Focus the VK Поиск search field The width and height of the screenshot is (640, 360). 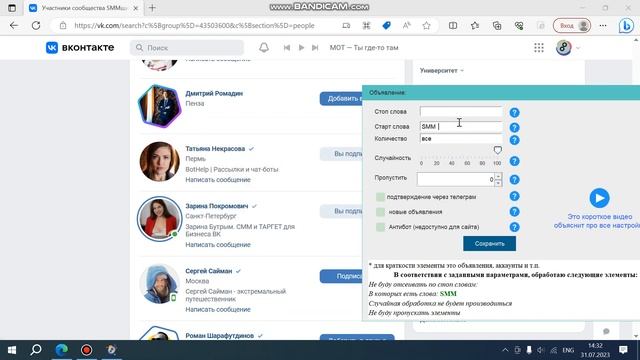pos(187,48)
